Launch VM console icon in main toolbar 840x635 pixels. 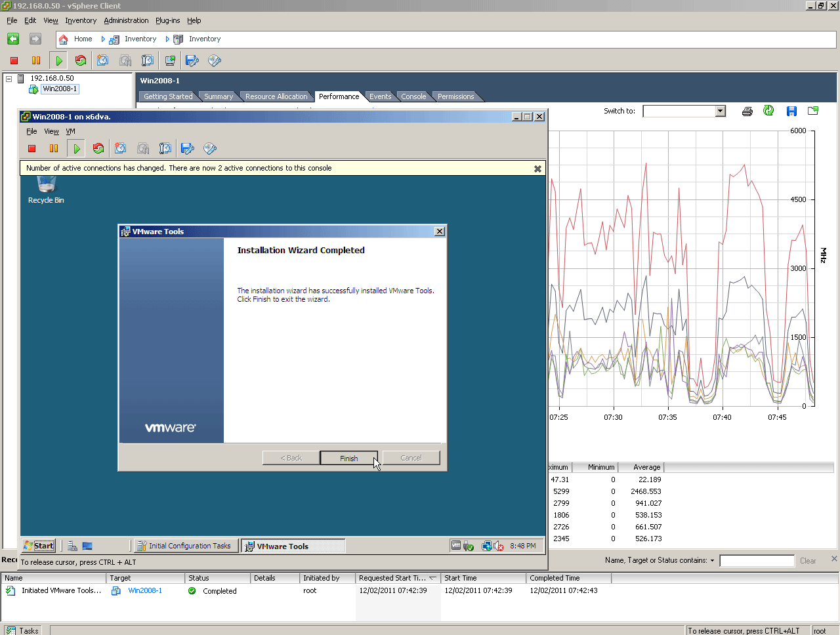(x=170, y=60)
